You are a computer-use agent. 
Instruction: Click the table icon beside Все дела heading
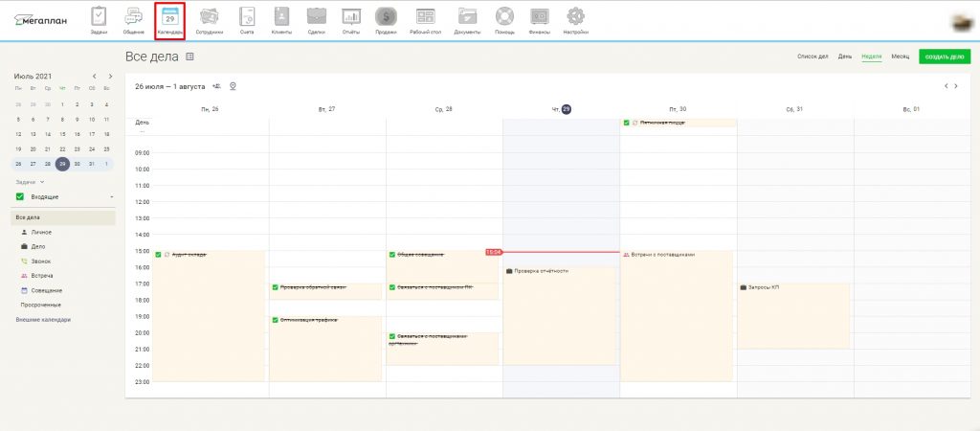click(x=190, y=57)
